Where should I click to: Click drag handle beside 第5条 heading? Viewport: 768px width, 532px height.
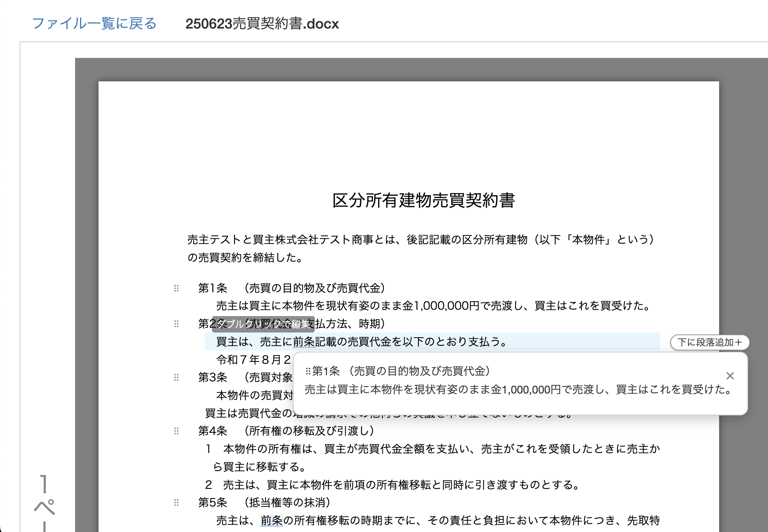pyautogui.click(x=176, y=503)
